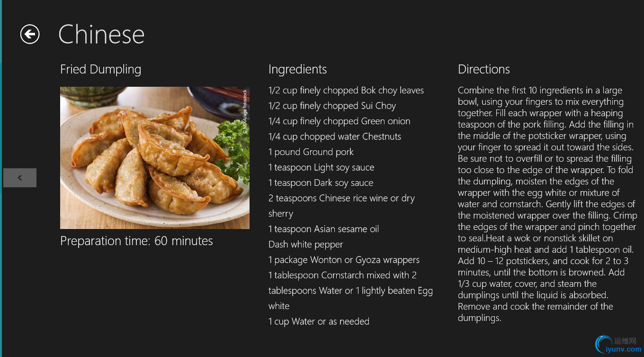The height and width of the screenshot is (357, 644).
Task: Click the Directions paragraph text
Action: click(x=546, y=204)
